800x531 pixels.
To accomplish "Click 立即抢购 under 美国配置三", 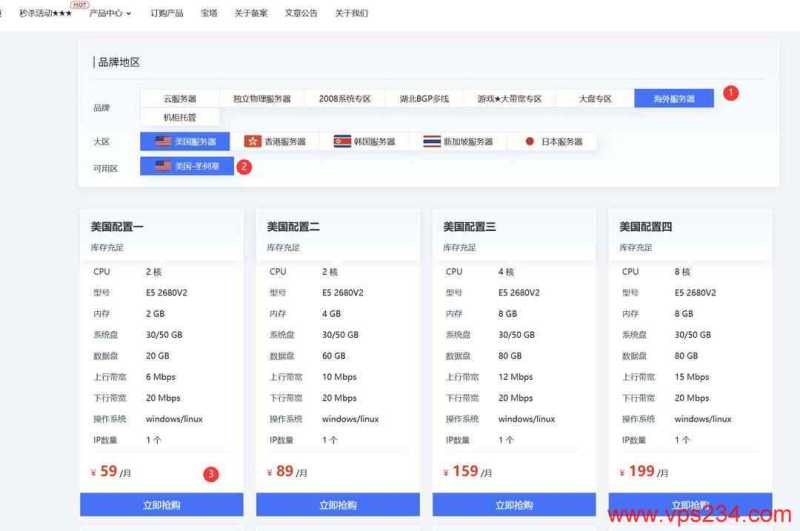I will [514, 504].
